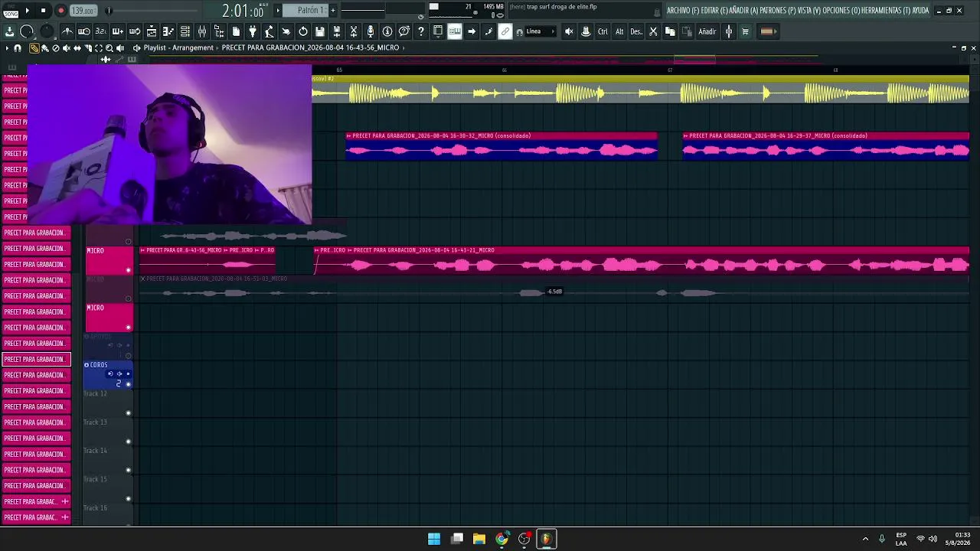Screen dimensions: 980x551
Task: Open HERRAMIENTAS (T) menu
Action: (887, 11)
